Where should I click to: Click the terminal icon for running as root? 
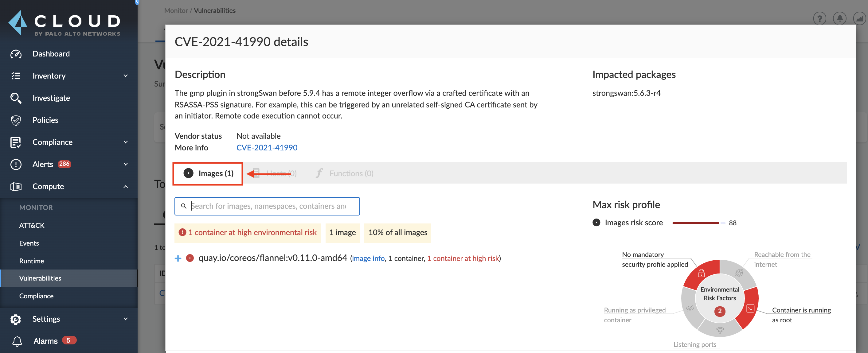(750, 308)
